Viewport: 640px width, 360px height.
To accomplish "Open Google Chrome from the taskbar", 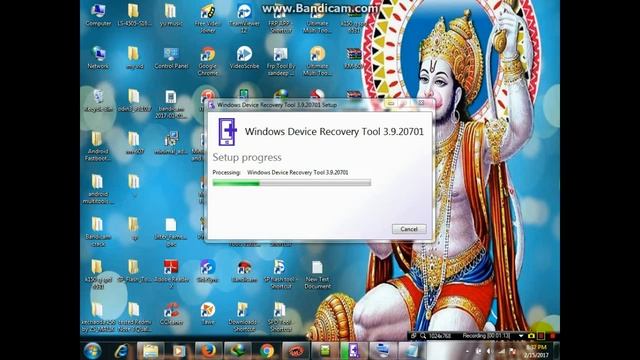I will click(267, 351).
